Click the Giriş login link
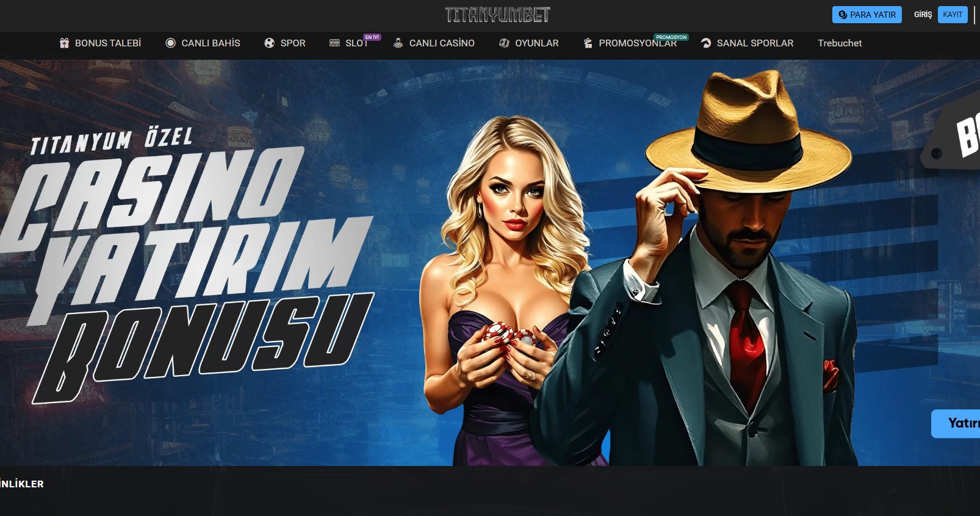The image size is (980, 516). click(x=923, y=15)
